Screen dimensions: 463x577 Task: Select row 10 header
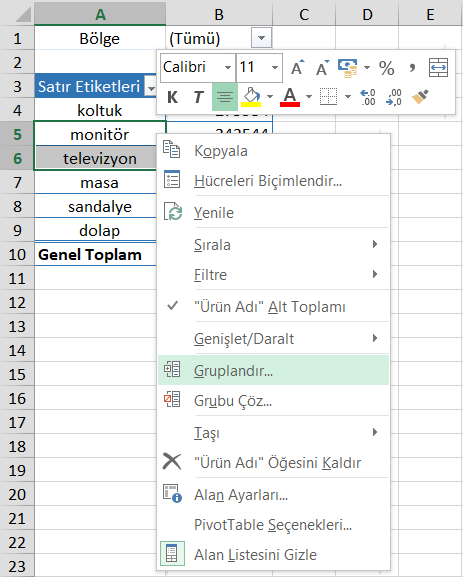point(17,255)
